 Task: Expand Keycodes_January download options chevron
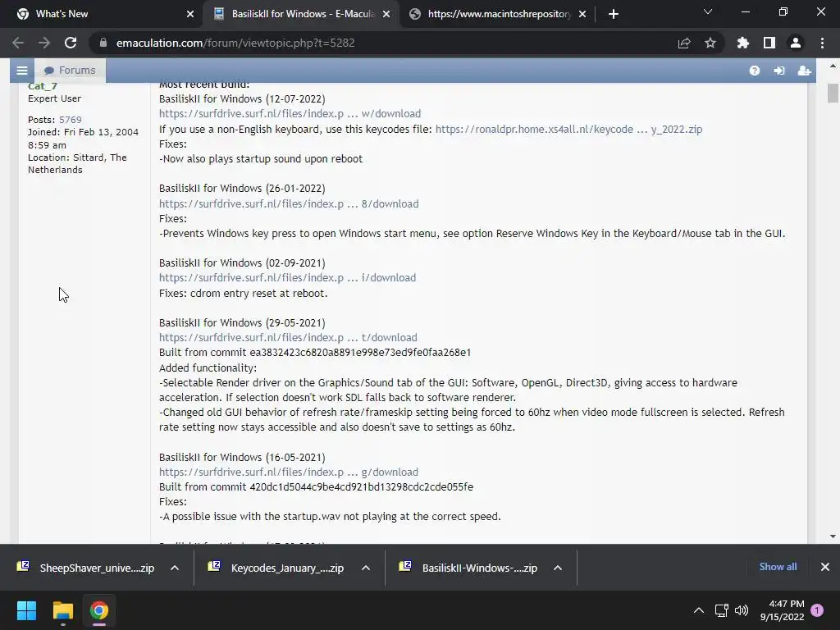click(x=366, y=568)
